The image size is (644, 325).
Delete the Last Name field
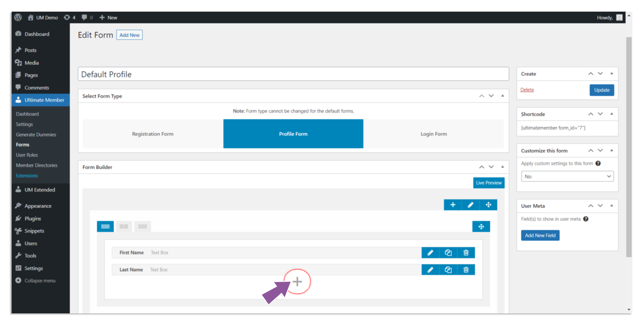click(x=466, y=269)
